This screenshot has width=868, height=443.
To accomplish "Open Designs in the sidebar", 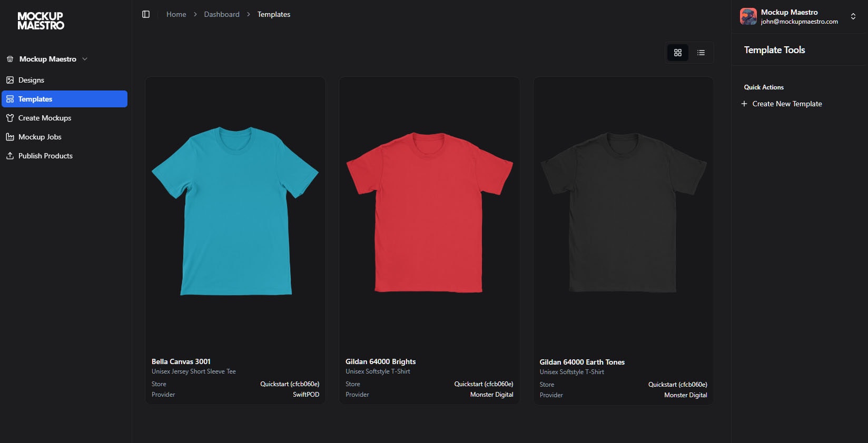I will pyautogui.click(x=65, y=80).
